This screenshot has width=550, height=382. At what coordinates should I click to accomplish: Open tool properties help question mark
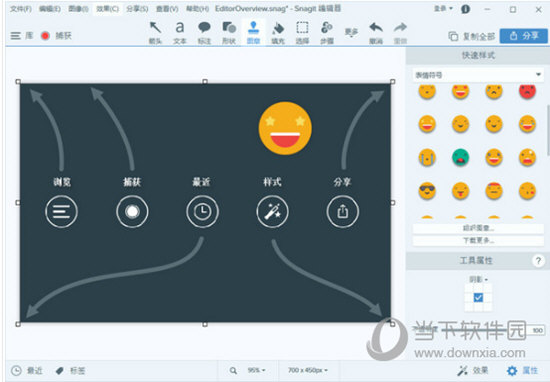click(x=538, y=261)
